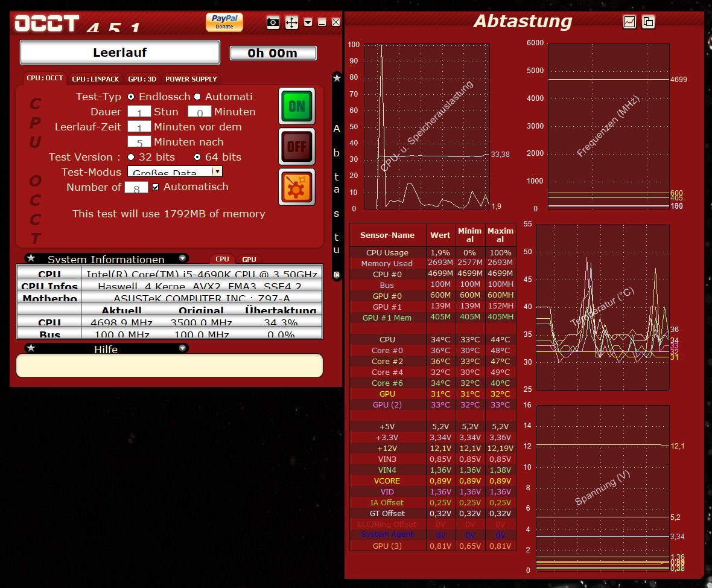Select the CPU Usage sensor row

click(x=433, y=253)
